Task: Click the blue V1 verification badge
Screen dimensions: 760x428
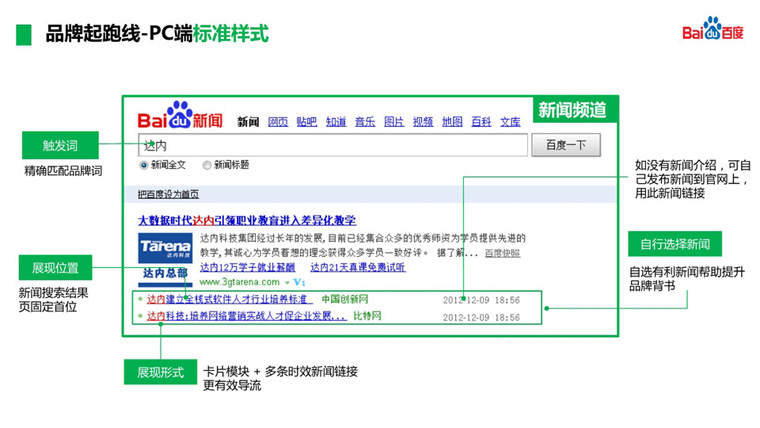Action: 300,282
